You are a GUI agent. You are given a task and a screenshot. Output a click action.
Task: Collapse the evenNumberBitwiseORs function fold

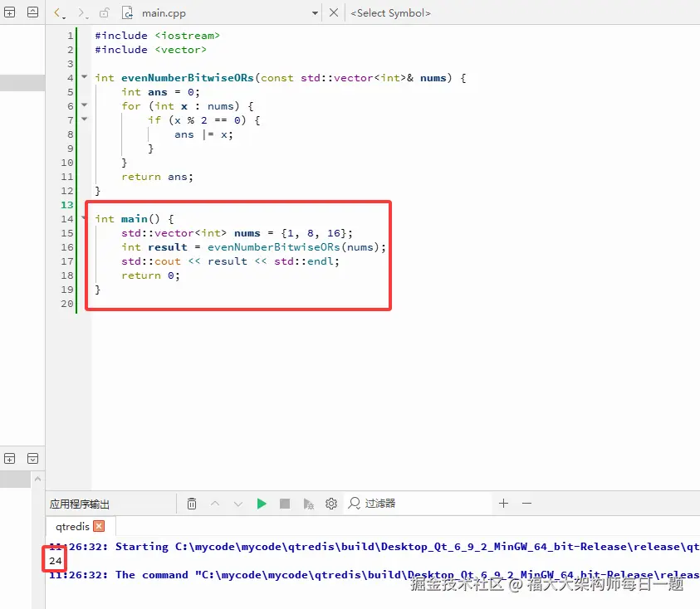(x=85, y=76)
